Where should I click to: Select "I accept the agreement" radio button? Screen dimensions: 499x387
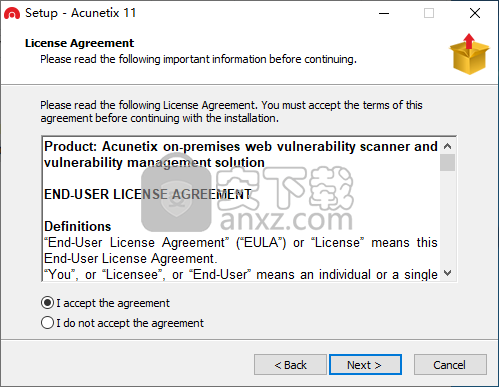click(x=47, y=303)
